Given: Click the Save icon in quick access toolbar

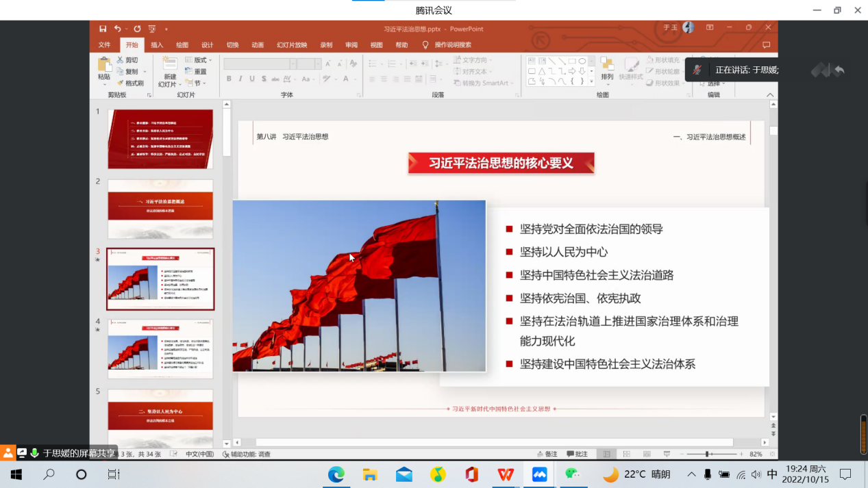Looking at the screenshot, I should (x=103, y=29).
